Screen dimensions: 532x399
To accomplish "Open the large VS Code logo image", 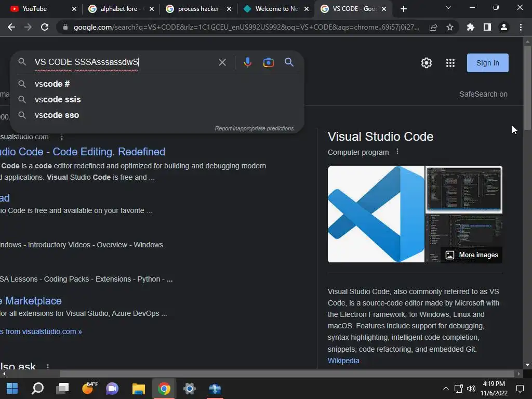I will click(x=376, y=214).
